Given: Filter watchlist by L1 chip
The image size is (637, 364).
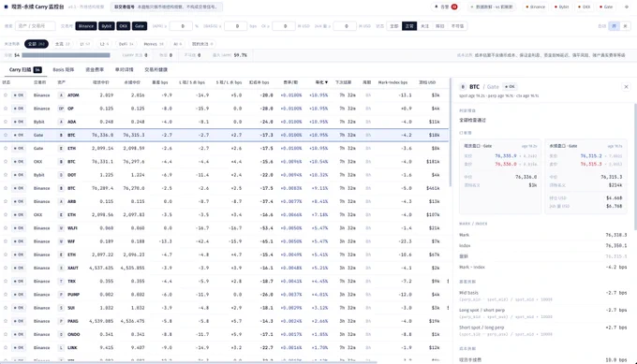Looking at the screenshot, I should click(x=84, y=44).
